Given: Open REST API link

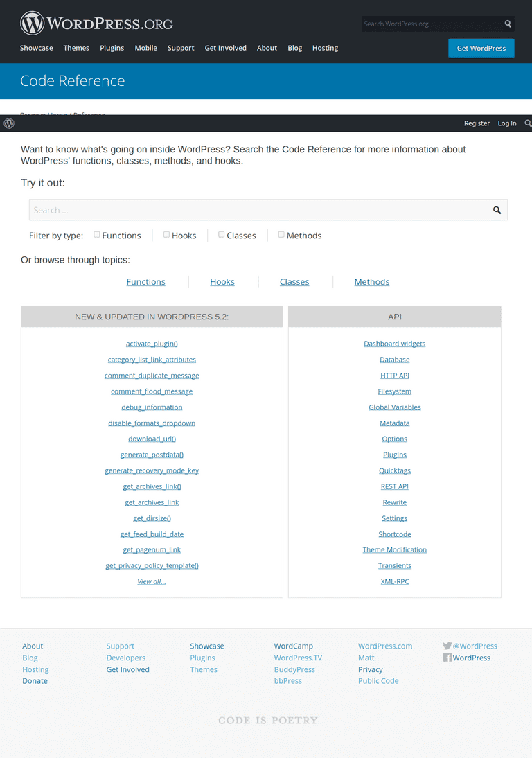Looking at the screenshot, I should (395, 486).
